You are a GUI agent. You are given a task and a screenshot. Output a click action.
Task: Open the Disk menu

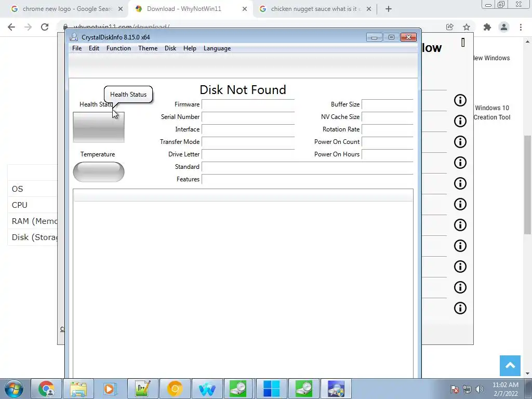click(x=170, y=48)
